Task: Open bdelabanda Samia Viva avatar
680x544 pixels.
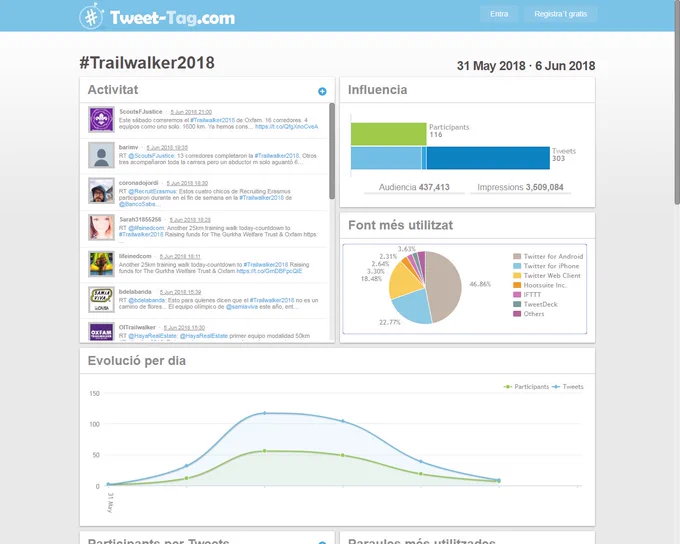Action: [x=101, y=299]
